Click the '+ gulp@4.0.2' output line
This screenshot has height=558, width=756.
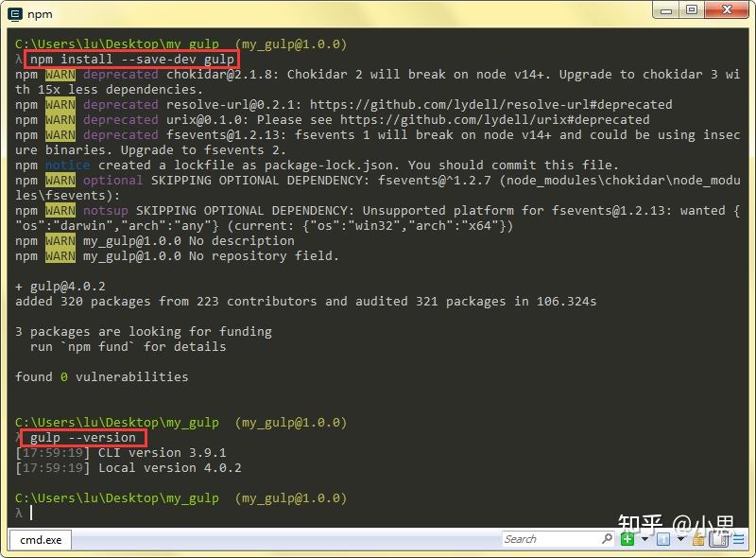pos(60,287)
